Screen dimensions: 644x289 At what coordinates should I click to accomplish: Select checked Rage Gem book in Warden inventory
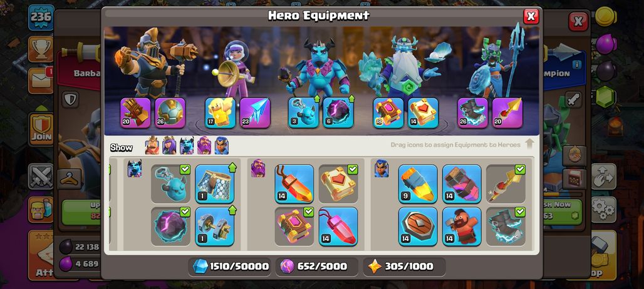pyautogui.click(x=294, y=226)
